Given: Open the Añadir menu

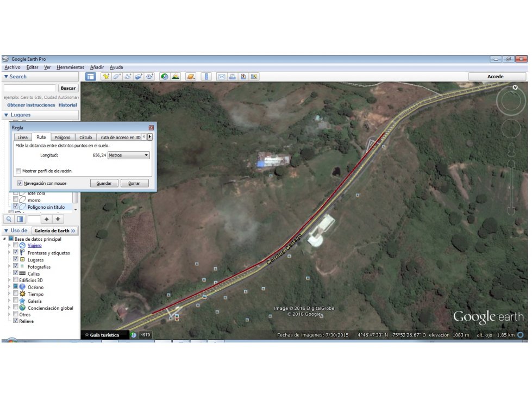Looking at the screenshot, I should click(x=97, y=67).
